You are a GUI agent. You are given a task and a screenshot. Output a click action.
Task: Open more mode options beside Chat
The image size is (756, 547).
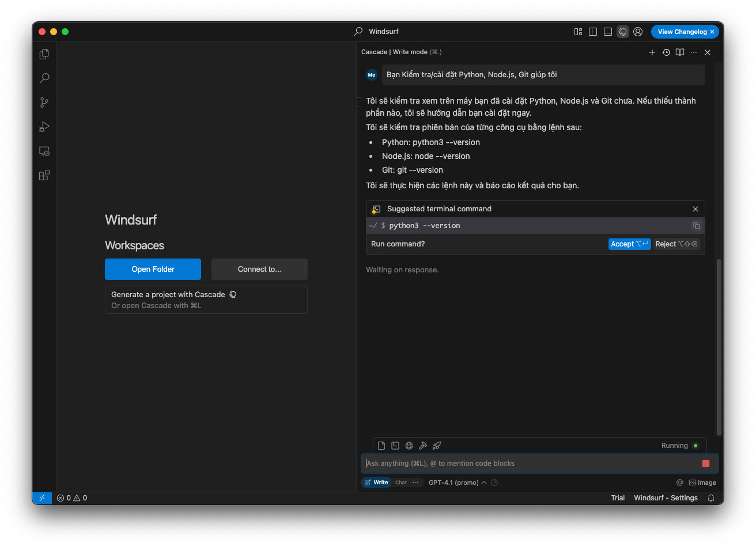tap(415, 483)
